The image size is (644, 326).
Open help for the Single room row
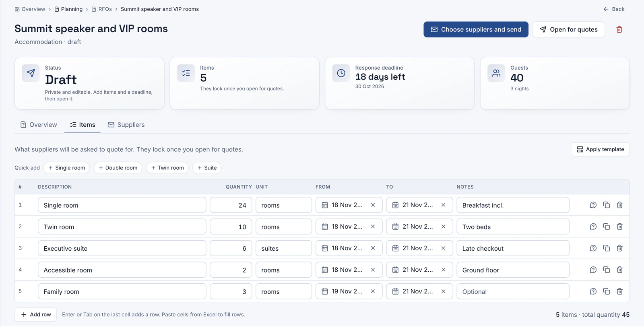(593, 205)
